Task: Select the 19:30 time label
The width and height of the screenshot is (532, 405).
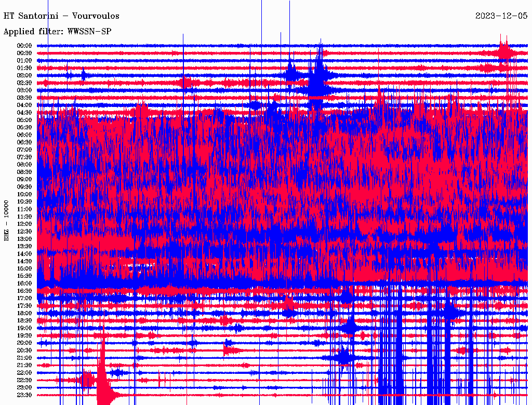Action: [x=24, y=335]
